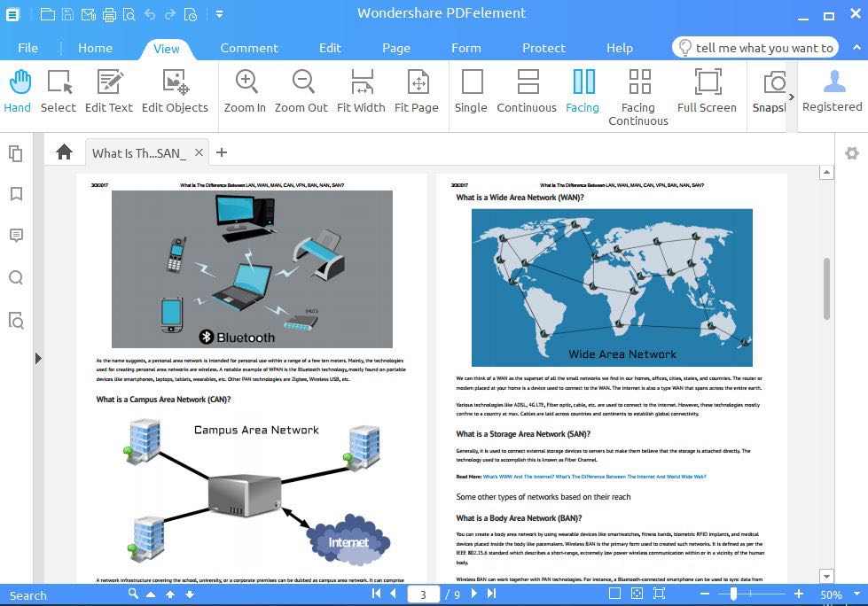Expand the collapsed left panel arrow
This screenshot has width=868, height=606.
(38, 358)
